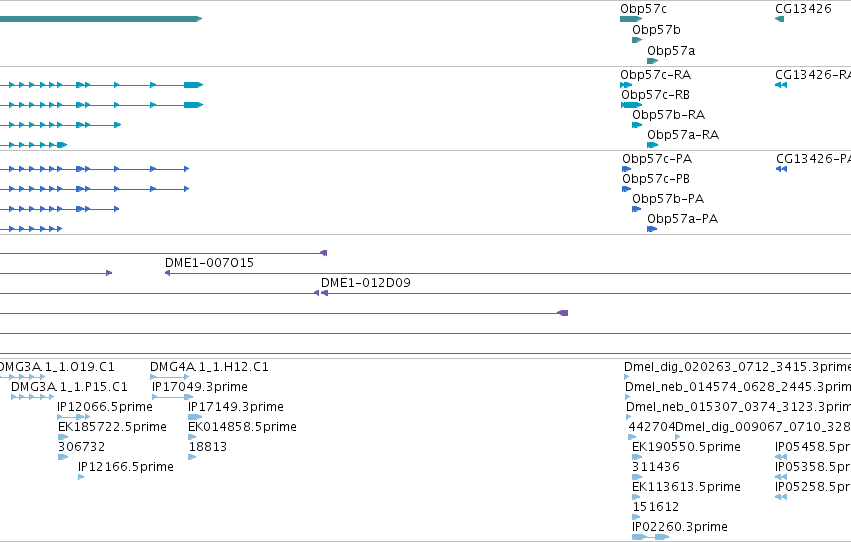Image resolution: width=851 pixels, height=542 pixels.
Task: Click the 18813 feature label
Action: pos(208,448)
